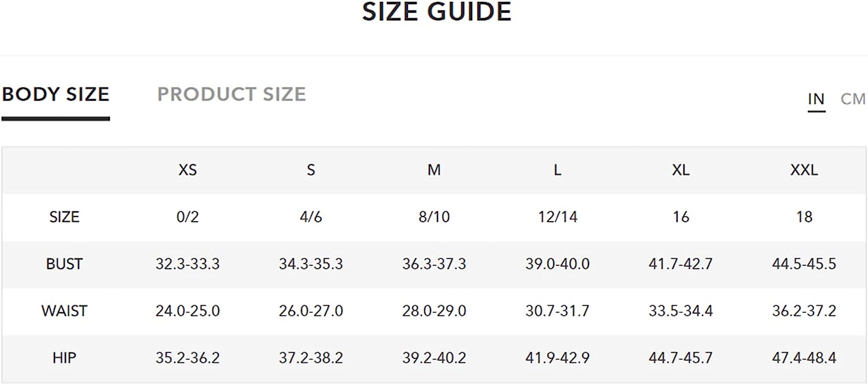Select the 8/10 size cell

point(434,217)
